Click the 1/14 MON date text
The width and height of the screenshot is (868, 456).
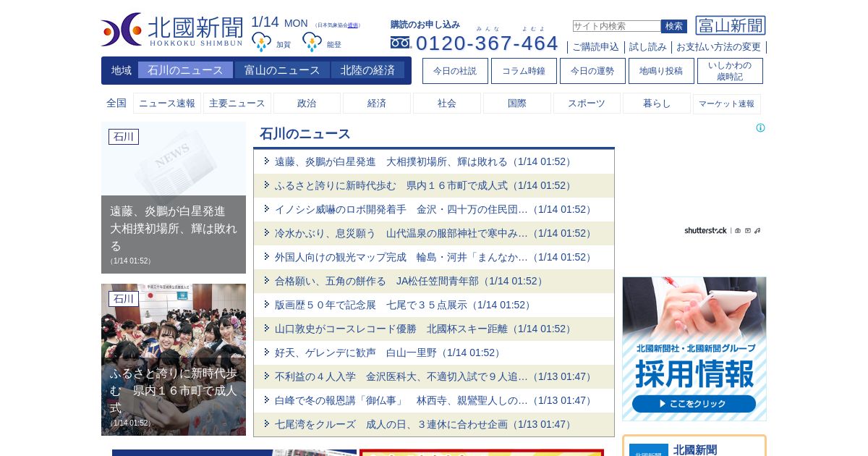279,22
